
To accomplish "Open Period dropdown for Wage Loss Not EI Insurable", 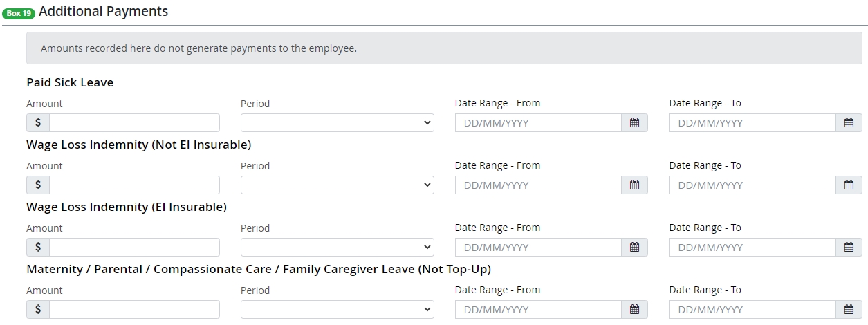I will click(337, 185).
